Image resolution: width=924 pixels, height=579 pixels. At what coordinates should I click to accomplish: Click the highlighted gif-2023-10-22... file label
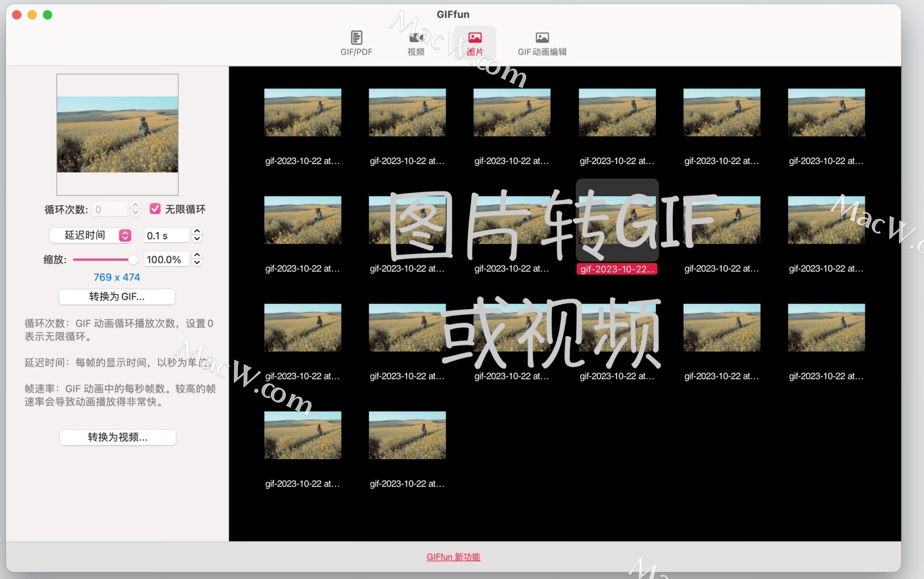(x=617, y=269)
